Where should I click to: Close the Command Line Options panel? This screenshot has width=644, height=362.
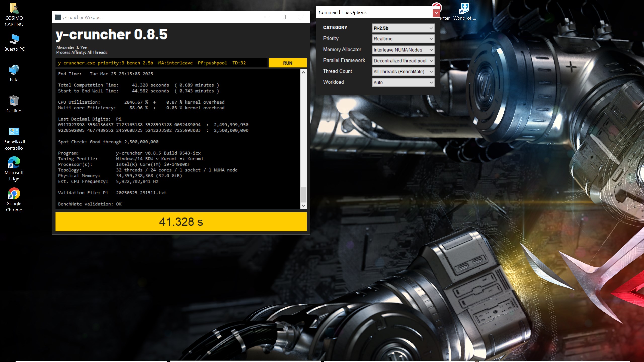point(436,13)
